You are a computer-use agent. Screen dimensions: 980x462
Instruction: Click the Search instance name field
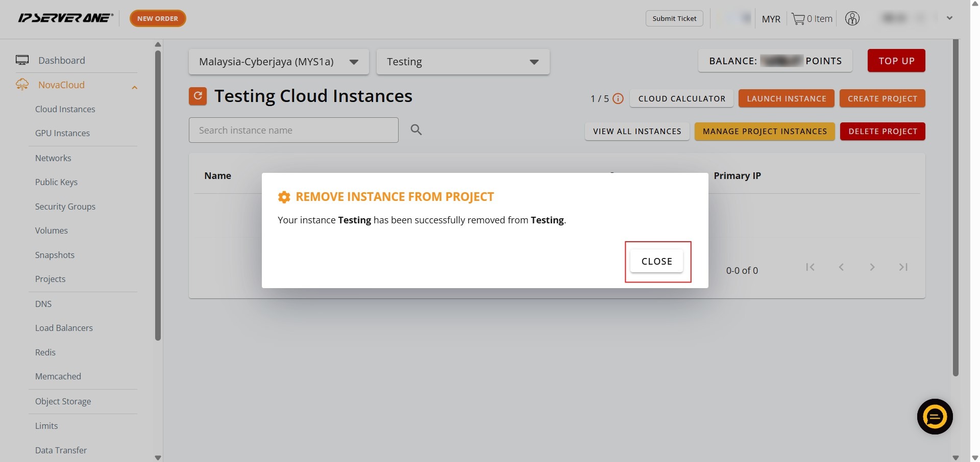click(x=293, y=130)
